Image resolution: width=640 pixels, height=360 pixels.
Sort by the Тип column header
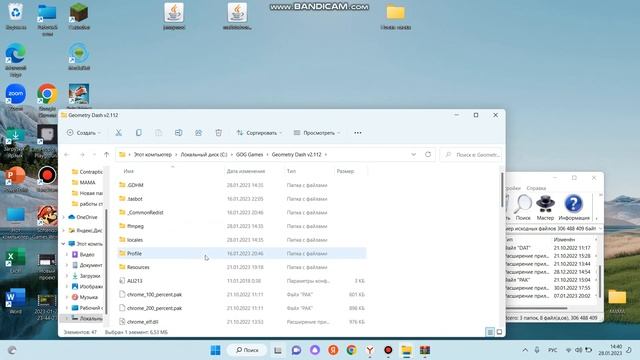291,171
